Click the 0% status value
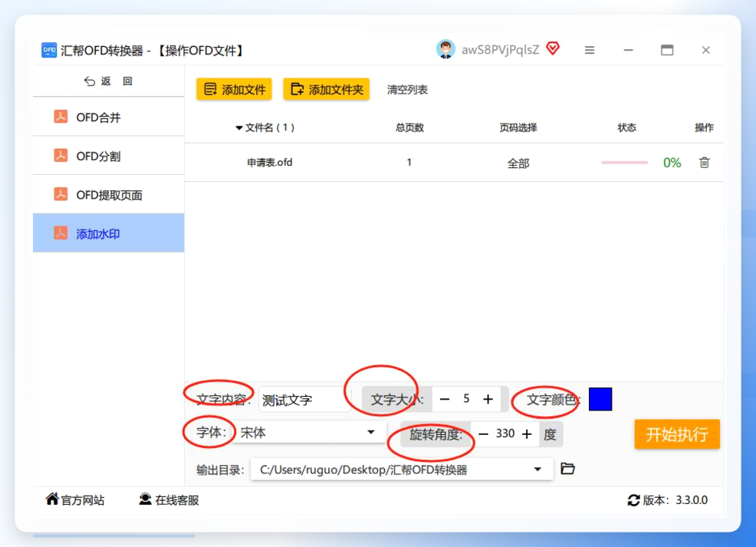 672,163
